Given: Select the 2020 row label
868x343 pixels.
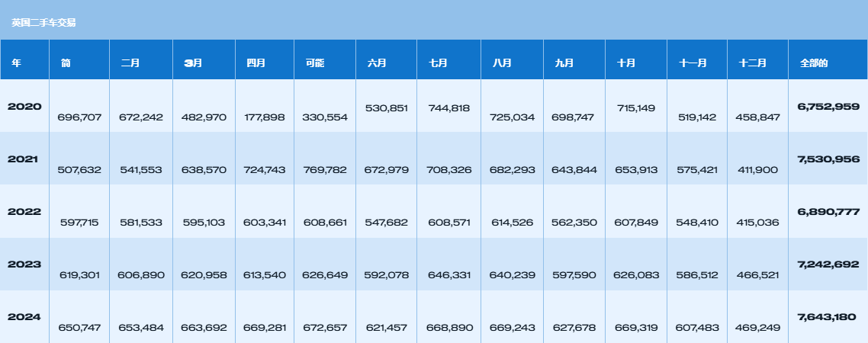Looking at the screenshot, I should click(24, 106).
